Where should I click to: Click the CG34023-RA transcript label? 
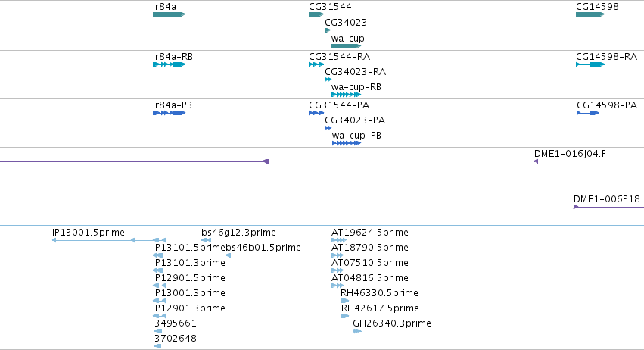(x=355, y=71)
